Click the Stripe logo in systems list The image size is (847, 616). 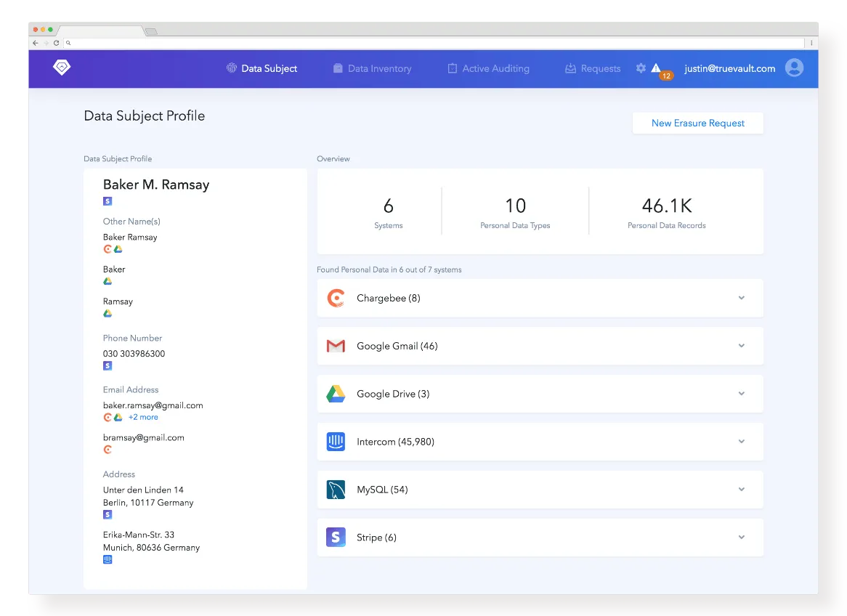(336, 537)
